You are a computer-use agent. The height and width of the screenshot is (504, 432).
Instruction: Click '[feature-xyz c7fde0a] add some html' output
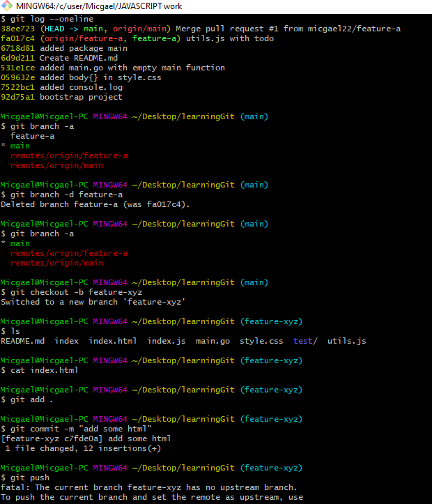click(x=86, y=438)
